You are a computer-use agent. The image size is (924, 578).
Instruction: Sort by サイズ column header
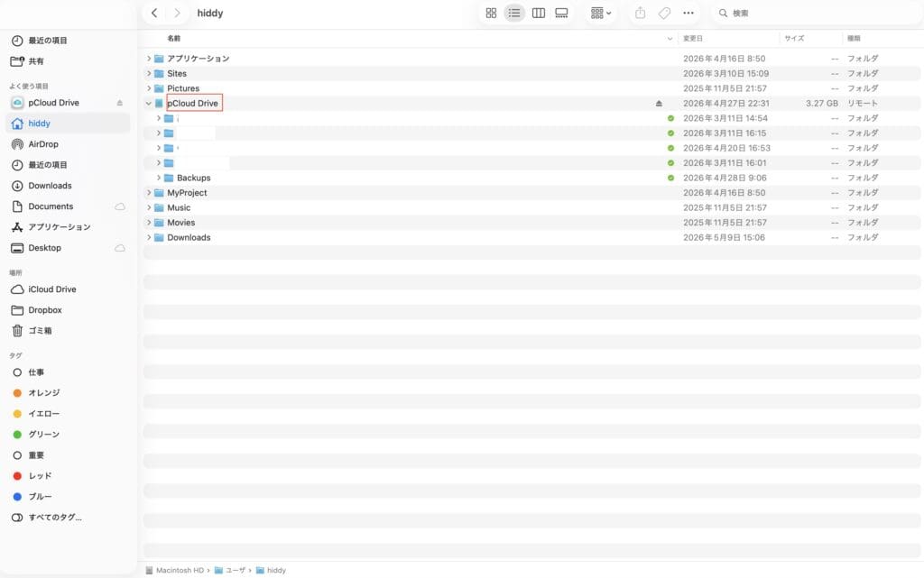(x=794, y=38)
